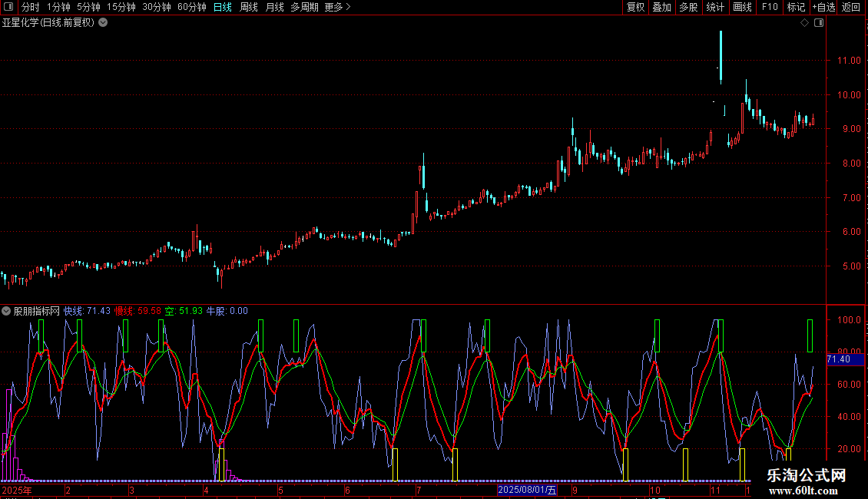This screenshot has height=499, width=868.
Task: Switch to 日线 daily period
Action: (x=222, y=7)
